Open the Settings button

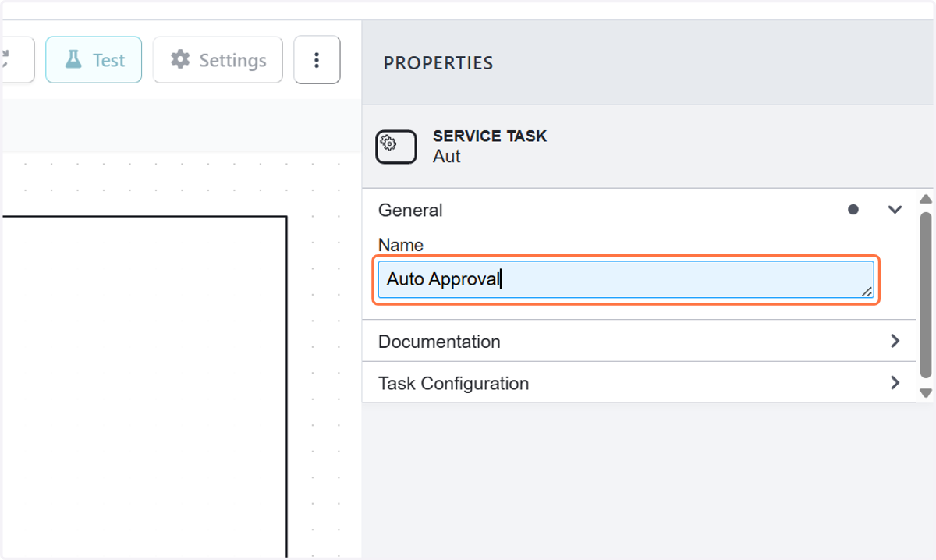pyautogui.click(x=218, y=60)
